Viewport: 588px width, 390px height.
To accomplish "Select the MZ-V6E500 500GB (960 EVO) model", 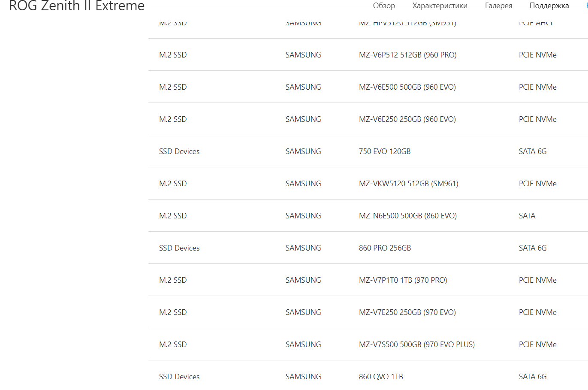I will [x=407, y=87].
